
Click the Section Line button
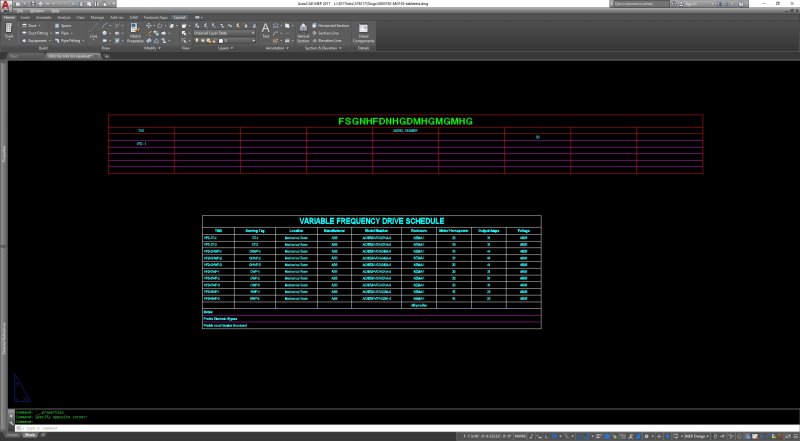tap(330, 32)
